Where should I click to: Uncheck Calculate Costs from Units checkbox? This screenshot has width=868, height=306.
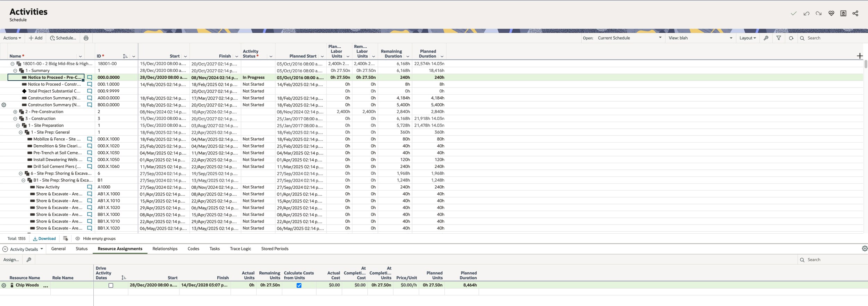point(299,285)
